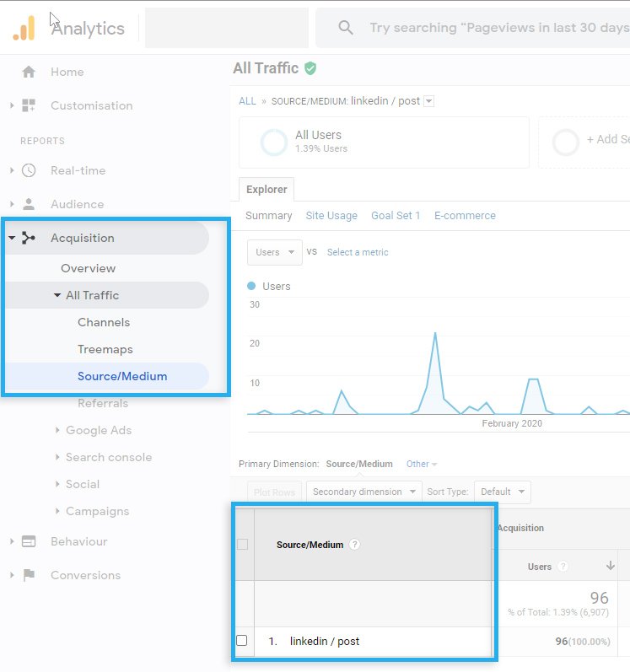Open Acquisition Overview report
The width and height of the screenshot is (630, 672).
click(x=88, y=268)
